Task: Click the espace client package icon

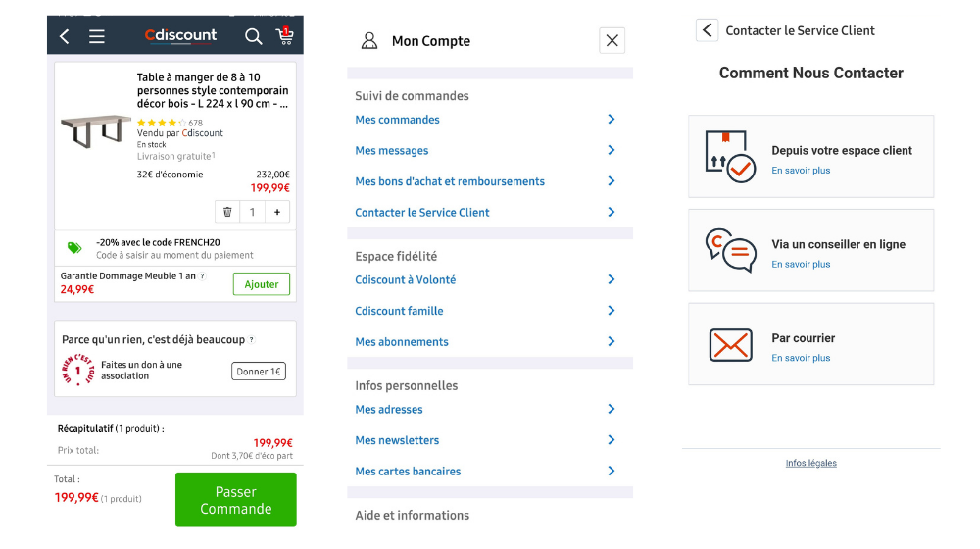Action: (730, 156)
